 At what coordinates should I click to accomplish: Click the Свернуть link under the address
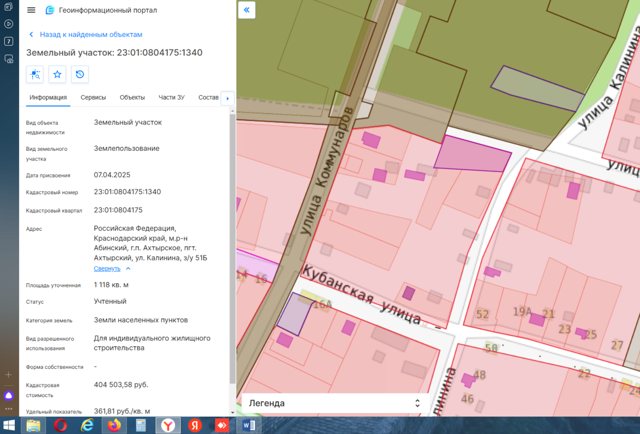pos(107,269)
